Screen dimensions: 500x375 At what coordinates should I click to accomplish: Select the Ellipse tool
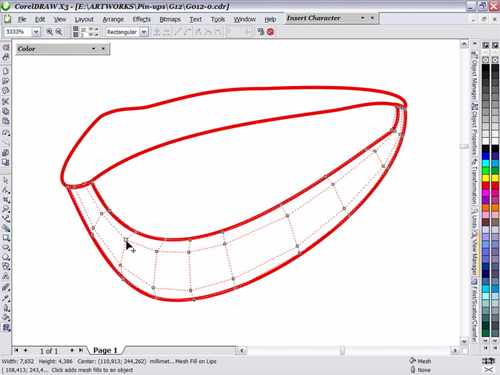click(x=6, y=247)
